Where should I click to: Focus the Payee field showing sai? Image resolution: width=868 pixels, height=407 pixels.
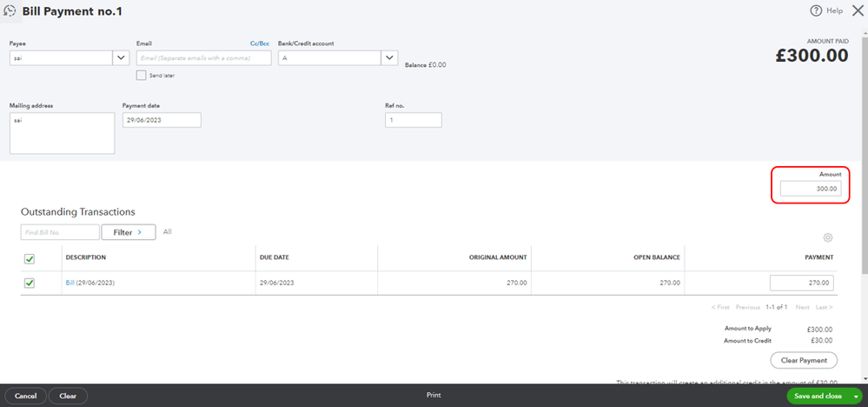[62, 57]
